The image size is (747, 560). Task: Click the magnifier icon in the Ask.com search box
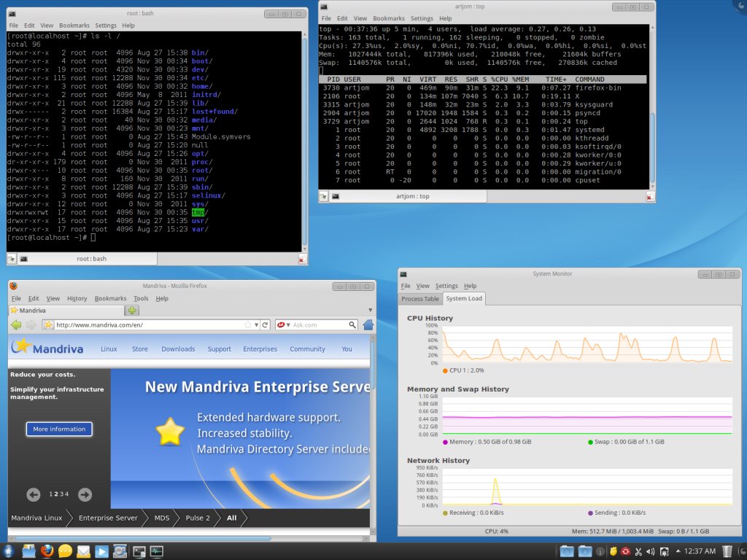(x=353, y=324)
